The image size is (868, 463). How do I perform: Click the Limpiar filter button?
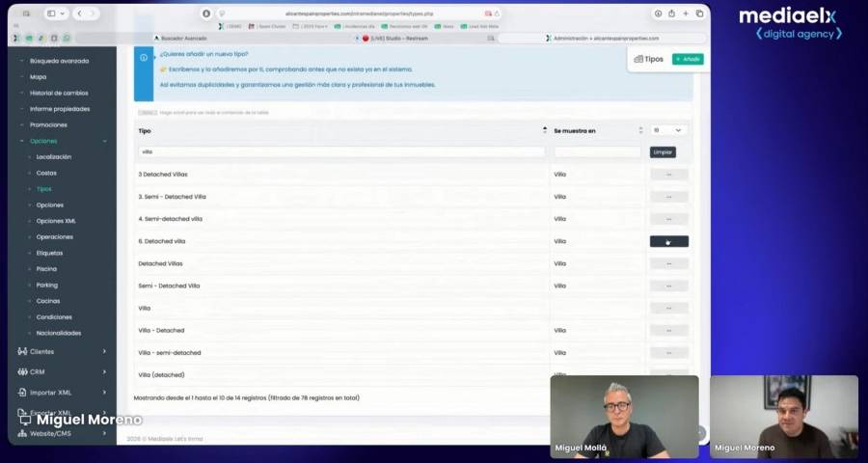[x=663, y=152]
